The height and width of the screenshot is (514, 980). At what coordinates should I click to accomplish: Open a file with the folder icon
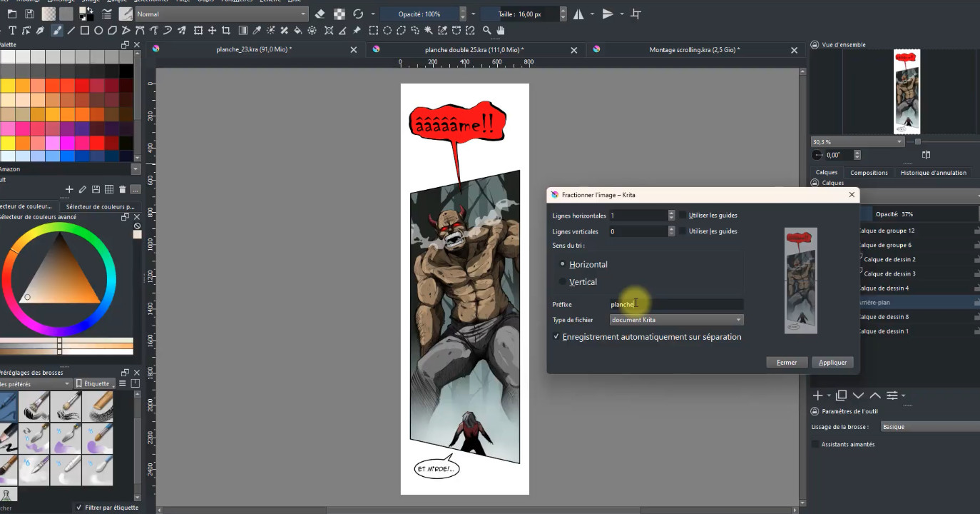click(x=11, y=14)
